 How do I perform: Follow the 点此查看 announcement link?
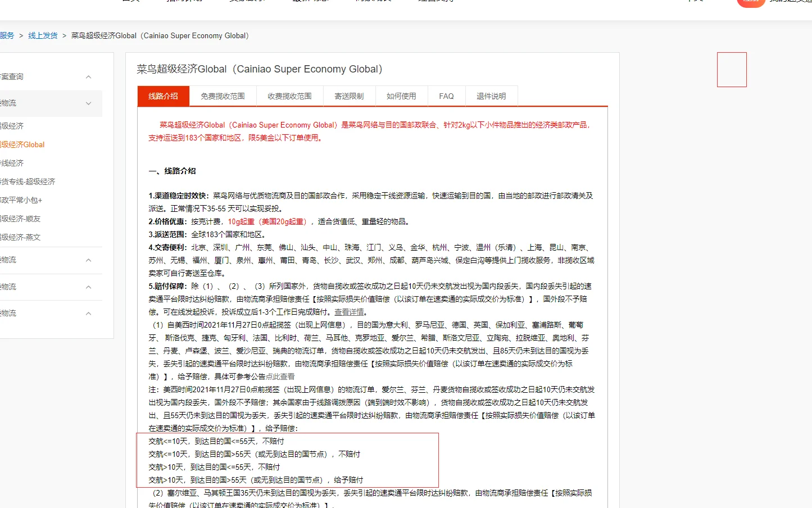[x=280, y=377]
